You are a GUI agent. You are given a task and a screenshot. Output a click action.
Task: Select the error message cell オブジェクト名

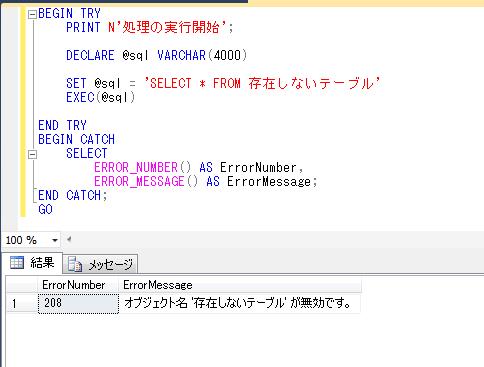[239, 303]
